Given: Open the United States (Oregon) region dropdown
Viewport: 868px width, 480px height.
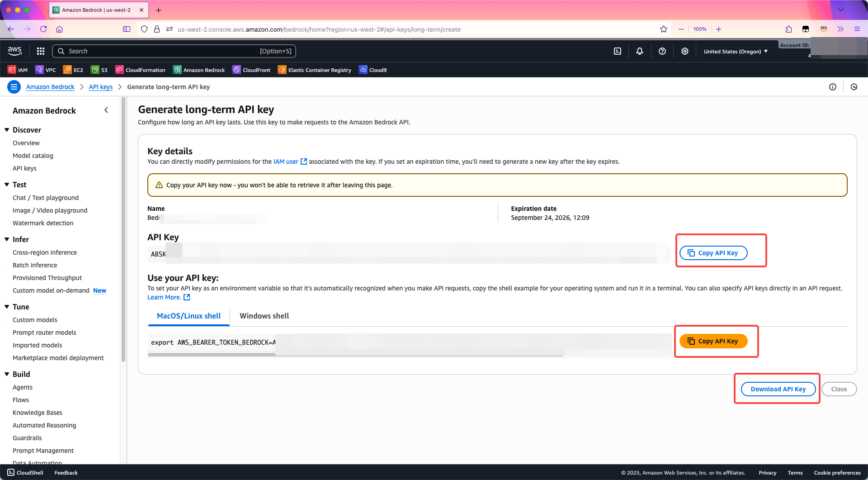Looking at the screenshot, I should coord(736,52).
